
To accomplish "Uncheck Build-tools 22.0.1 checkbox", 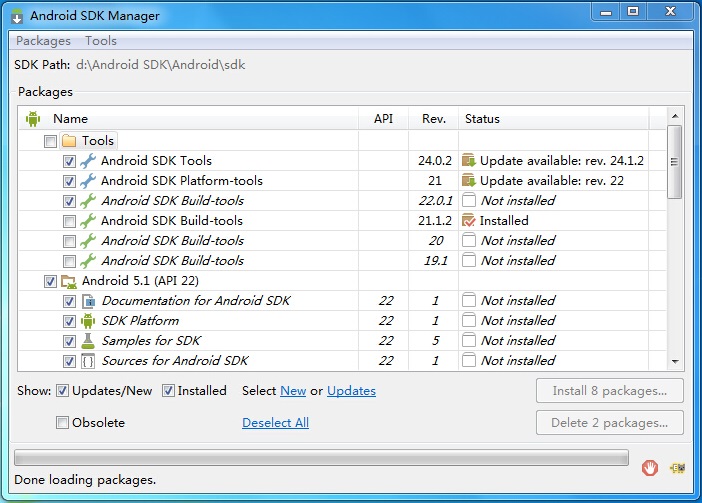I will (x=69, y=201).
